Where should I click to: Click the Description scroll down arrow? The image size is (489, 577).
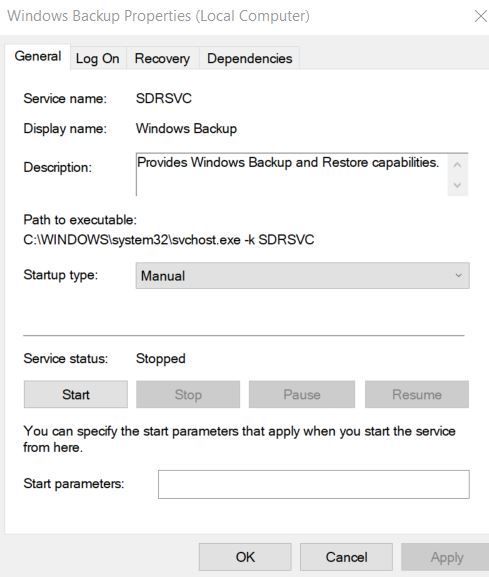pyautogui.click(x=457, y=185)
